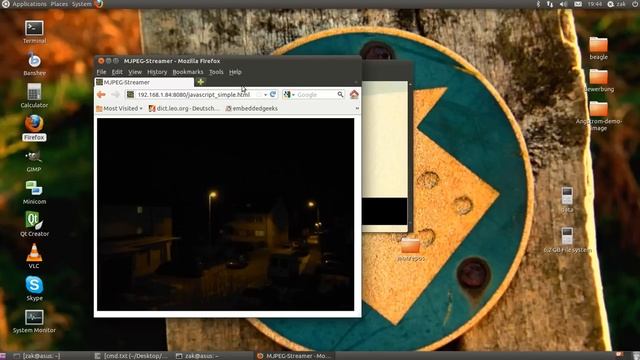Screen dimensions: 640x360
Task: Open the File menu in Firefox
Action: (x=101, y=72)
